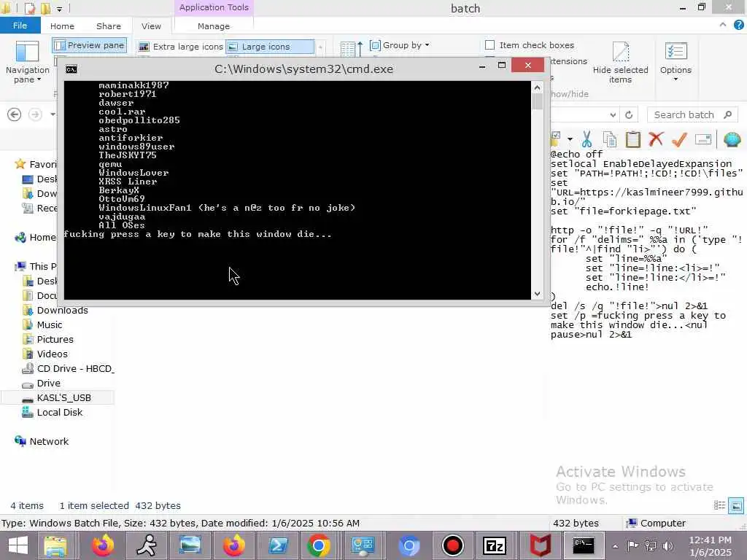The image size is (747, 560).
Task: Click the orange checkmark icon
Action: (679, 139)
